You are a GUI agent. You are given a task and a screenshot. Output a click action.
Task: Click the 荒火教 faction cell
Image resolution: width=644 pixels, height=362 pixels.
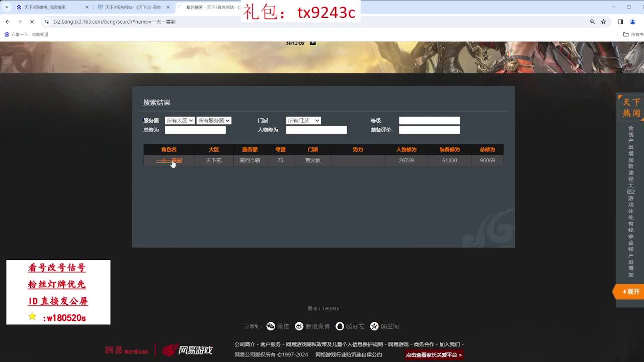(313, 160)
